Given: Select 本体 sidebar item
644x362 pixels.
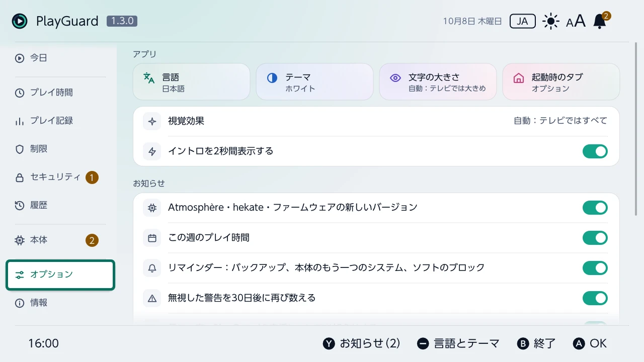Looking at the screenshot, I should (x=60, y=240).
